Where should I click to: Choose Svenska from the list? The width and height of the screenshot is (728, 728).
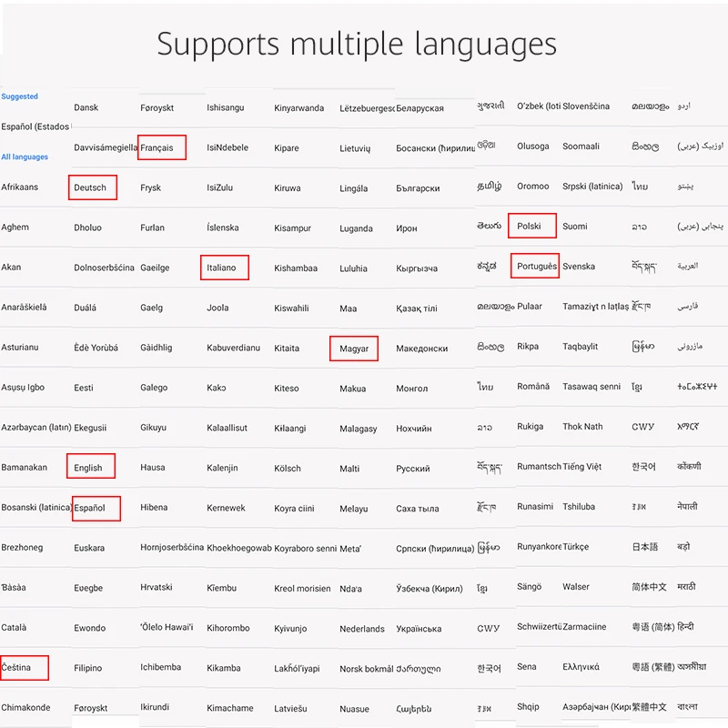click(x=579, y=267)
